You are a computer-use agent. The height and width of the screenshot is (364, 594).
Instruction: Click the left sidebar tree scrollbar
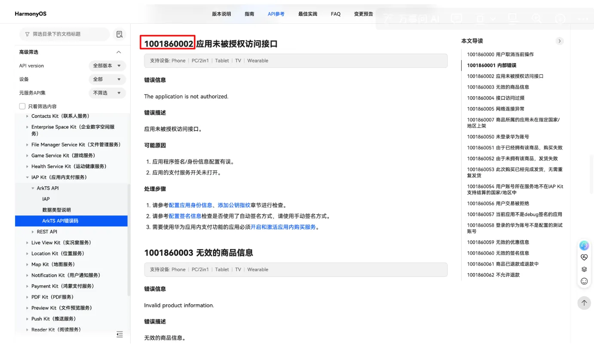click(x=129, y=240)
